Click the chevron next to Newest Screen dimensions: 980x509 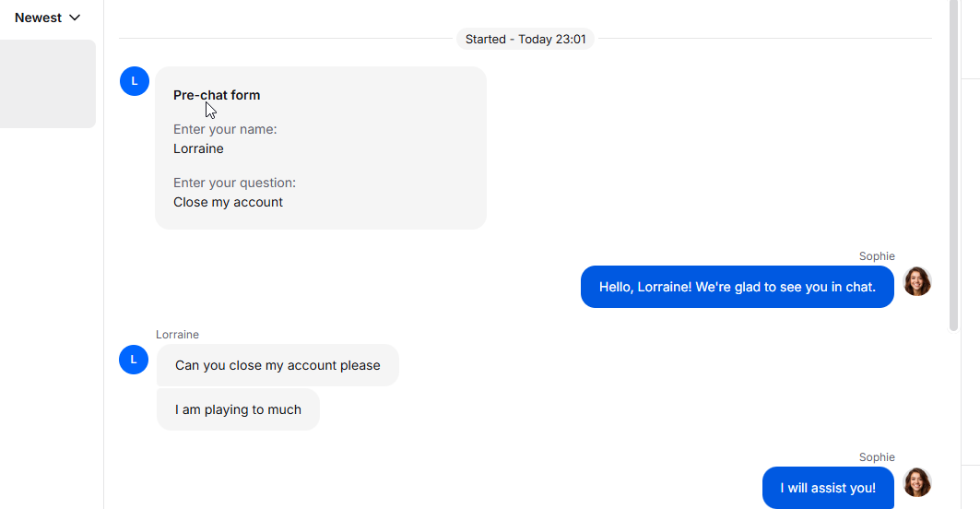pos(75,18)
